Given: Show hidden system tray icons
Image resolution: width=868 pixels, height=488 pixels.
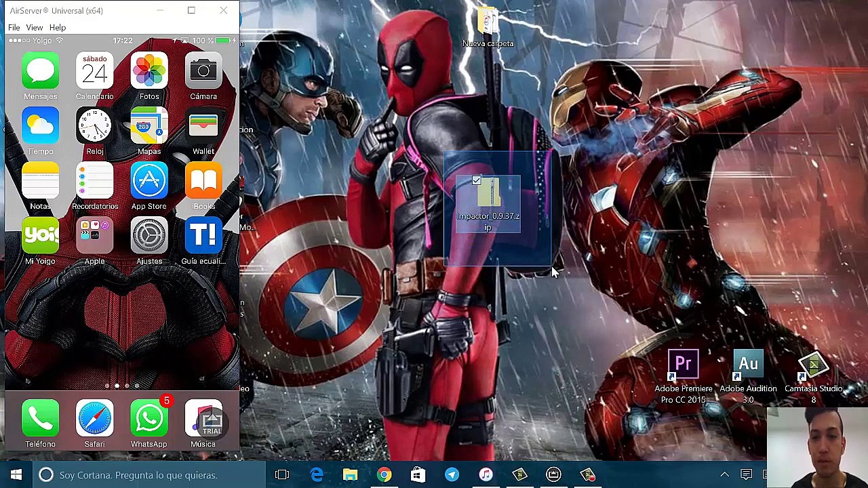Looking at the screenshot, I should pyautogui.click(x=724, y=474).
